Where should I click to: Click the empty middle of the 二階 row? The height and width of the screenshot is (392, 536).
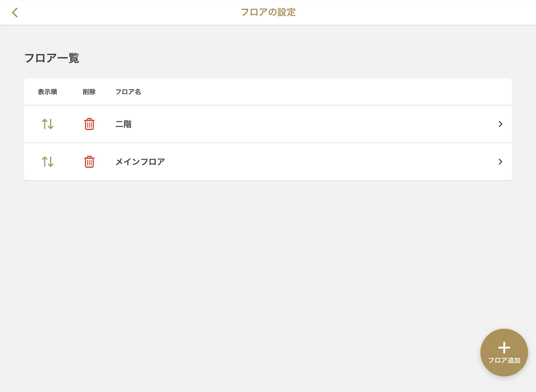pyautogui.click(x=307, y=124)
